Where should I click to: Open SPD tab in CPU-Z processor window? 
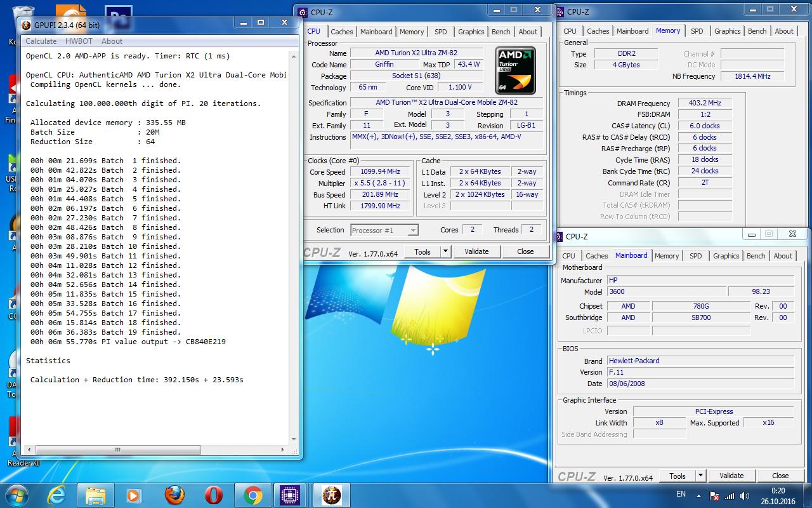tap(441, 32)
